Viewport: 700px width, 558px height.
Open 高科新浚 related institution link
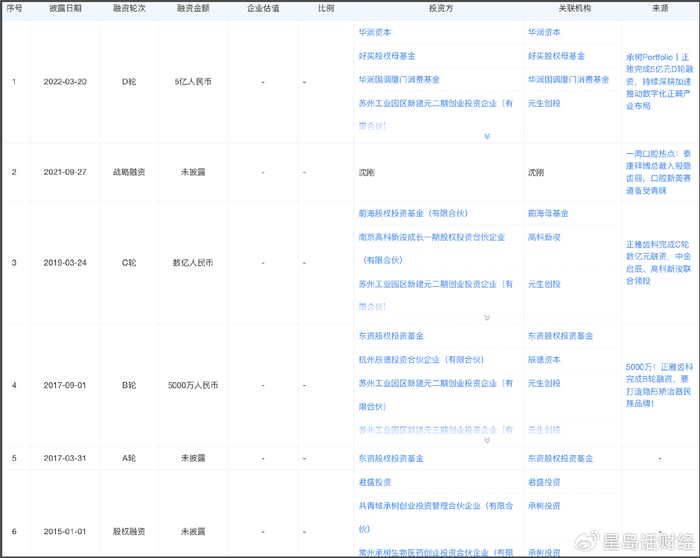click(544, 237)
